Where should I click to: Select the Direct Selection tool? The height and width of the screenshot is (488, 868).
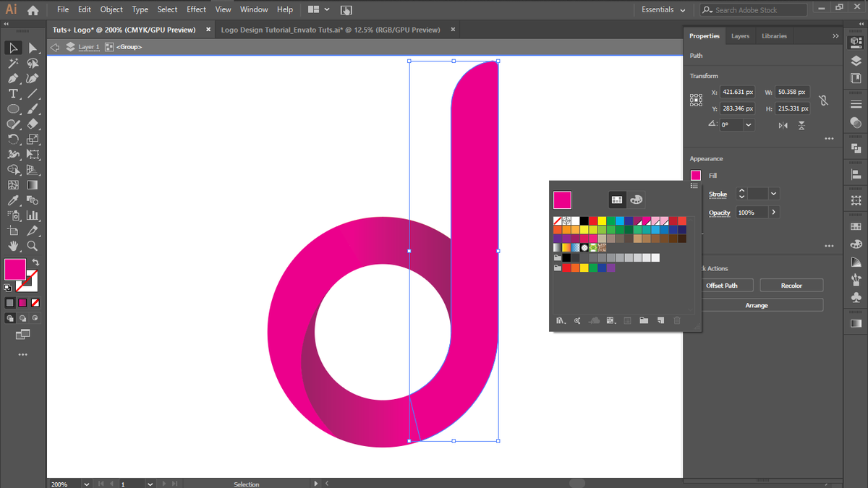pyautogui.click(x=33, y=48)
